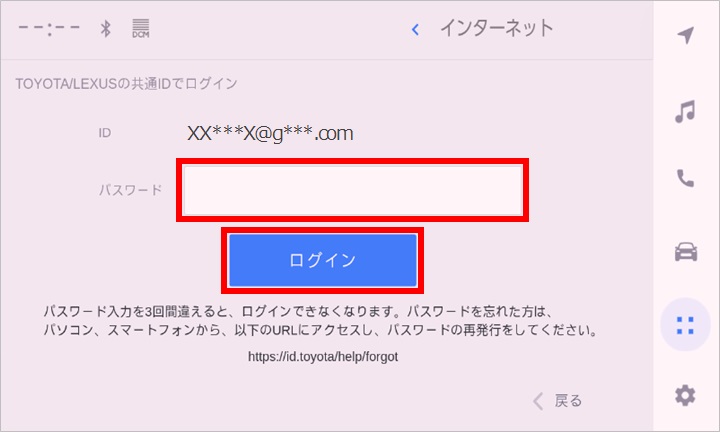Image resolution: width=720 pixels, height=432 pixels.
Task: Click the blue ログイン button
Action: (x=322, y=260)
